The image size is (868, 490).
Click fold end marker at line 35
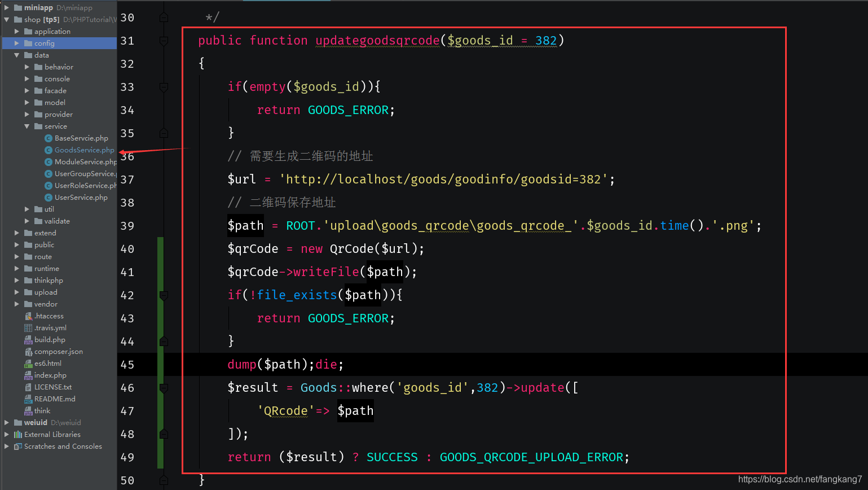164,133
